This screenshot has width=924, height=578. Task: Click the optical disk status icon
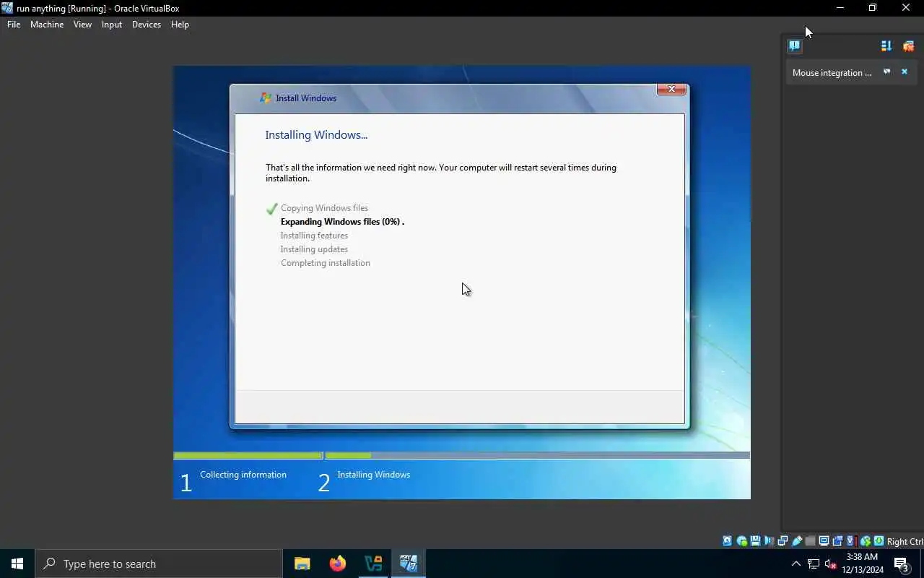click(x=741, y=541)
